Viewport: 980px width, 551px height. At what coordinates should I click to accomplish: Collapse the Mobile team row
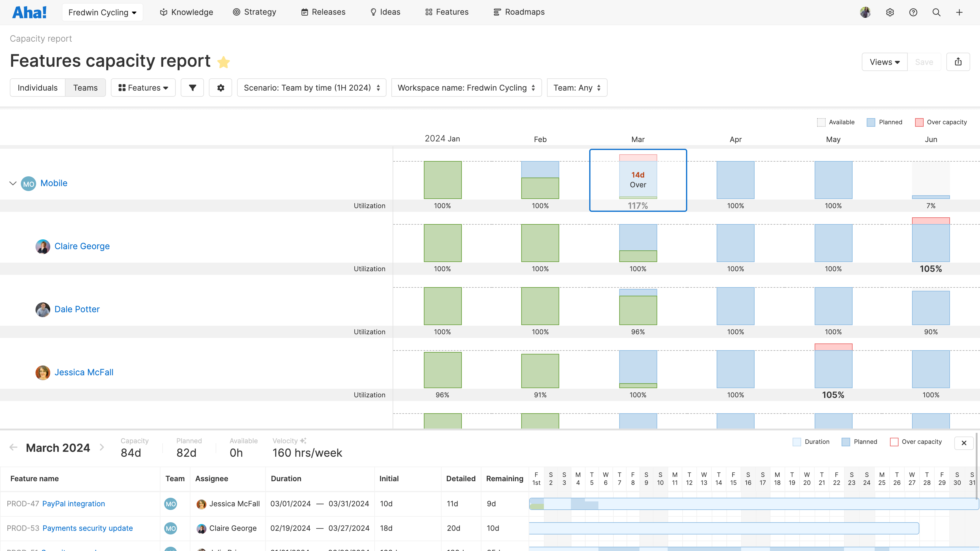(13, 183)
